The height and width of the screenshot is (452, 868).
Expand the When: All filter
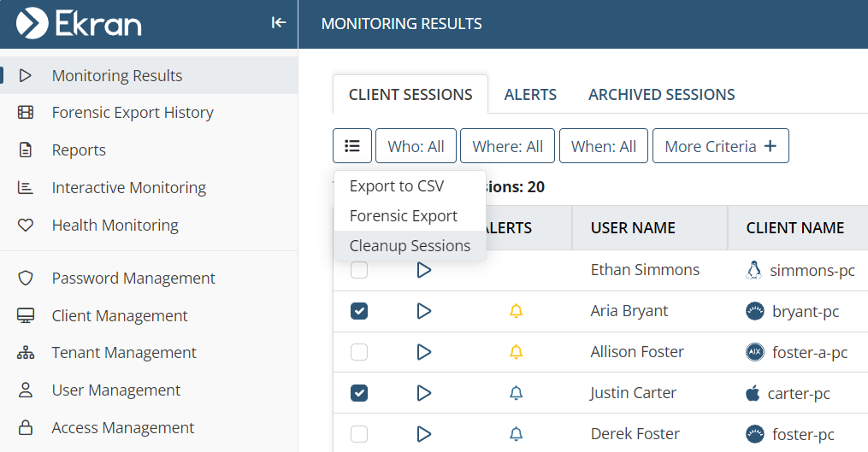tap(603, 146)
